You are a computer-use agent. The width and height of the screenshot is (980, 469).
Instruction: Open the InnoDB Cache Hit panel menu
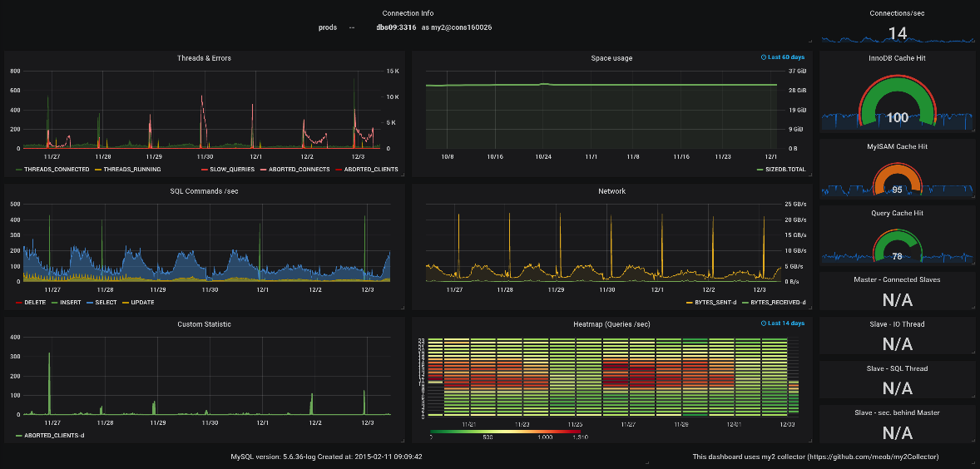pos(897,58)
